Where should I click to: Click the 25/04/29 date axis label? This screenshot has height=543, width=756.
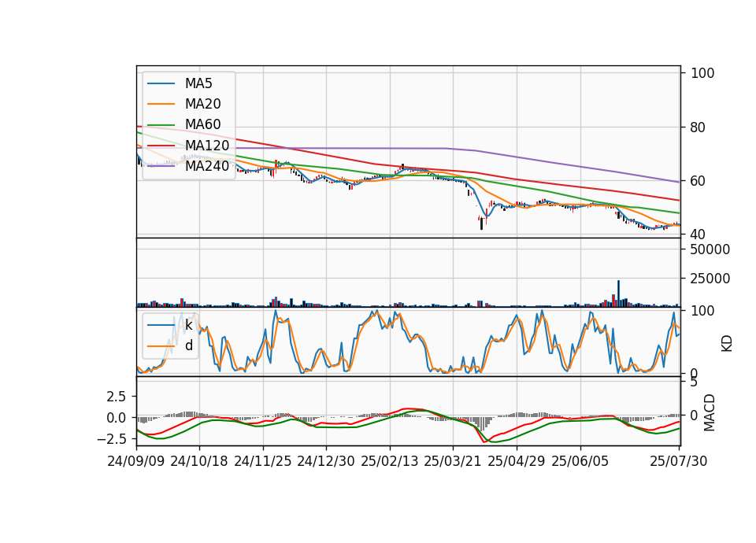point(517,461)
